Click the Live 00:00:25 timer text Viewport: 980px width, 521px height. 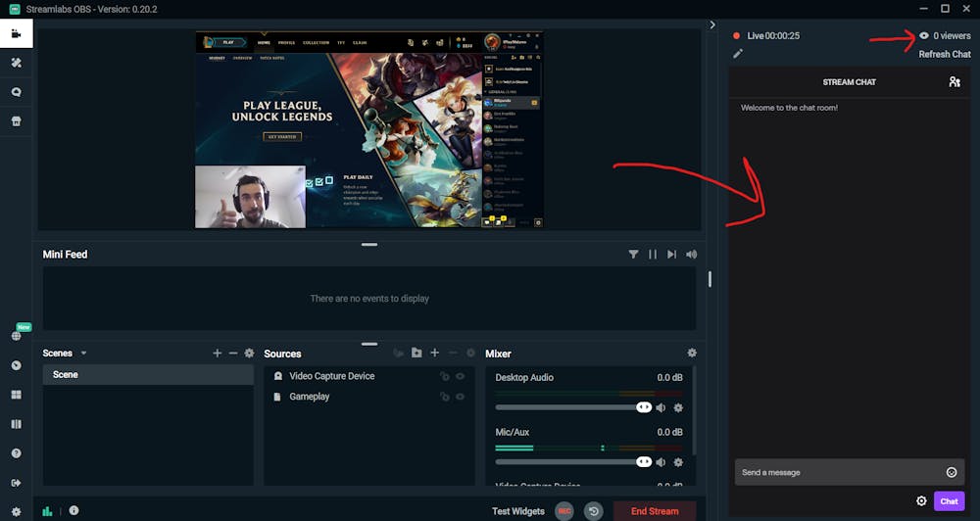point(773,35)
